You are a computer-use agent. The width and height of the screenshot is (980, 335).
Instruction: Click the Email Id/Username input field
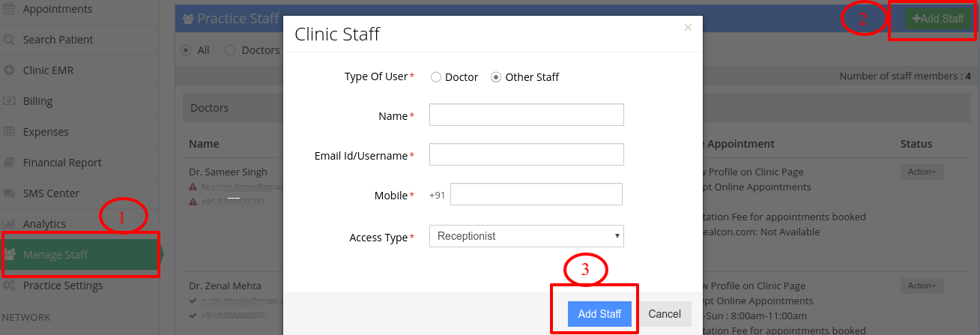527,154
